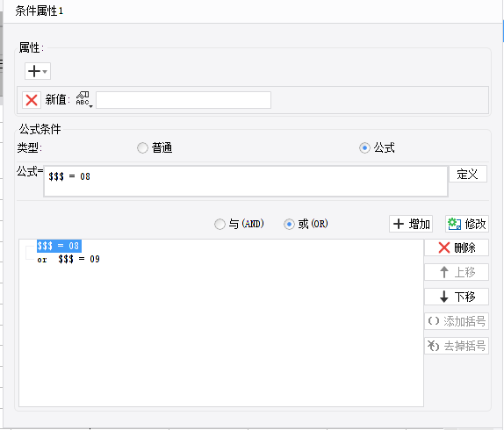Click the 新值 text input field
Viewport: 504px width, 430px height.
pos(184,100)
